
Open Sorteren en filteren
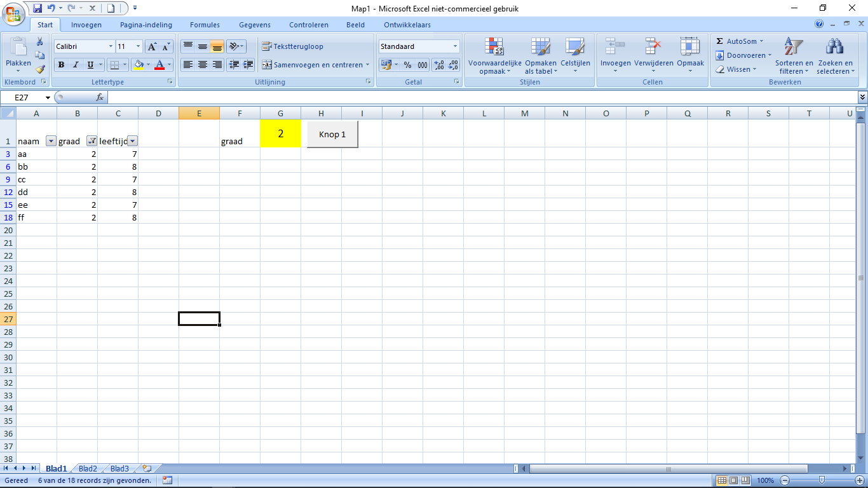[x=794, y=56]
